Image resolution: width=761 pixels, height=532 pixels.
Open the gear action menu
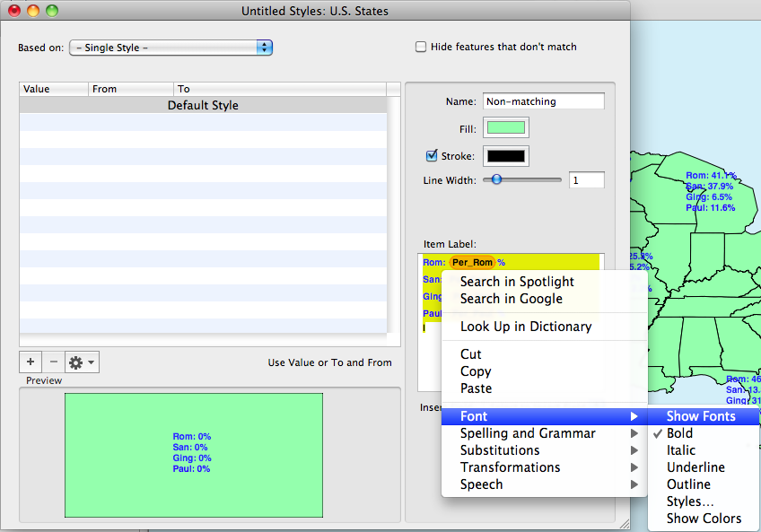tap(81, 362)
